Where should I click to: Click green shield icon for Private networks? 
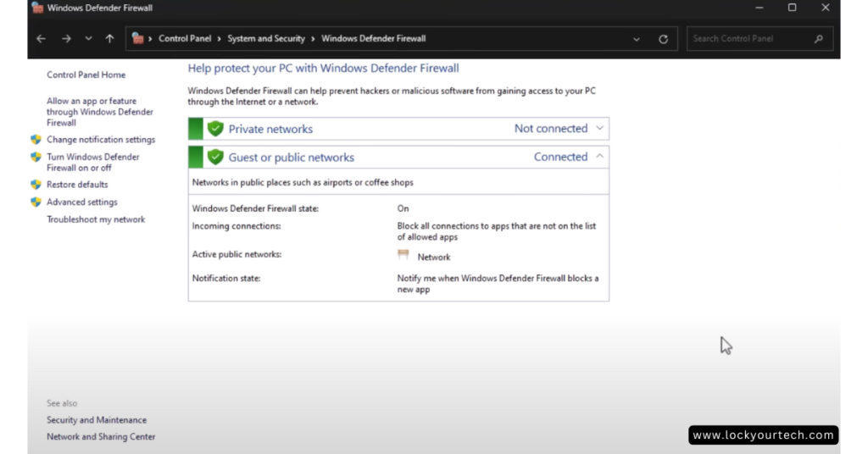(215, 129)
